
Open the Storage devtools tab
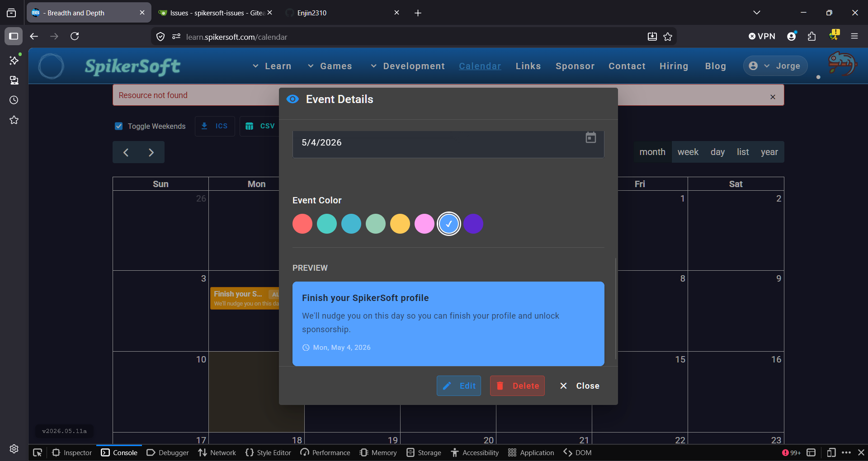tap(424, 452)
